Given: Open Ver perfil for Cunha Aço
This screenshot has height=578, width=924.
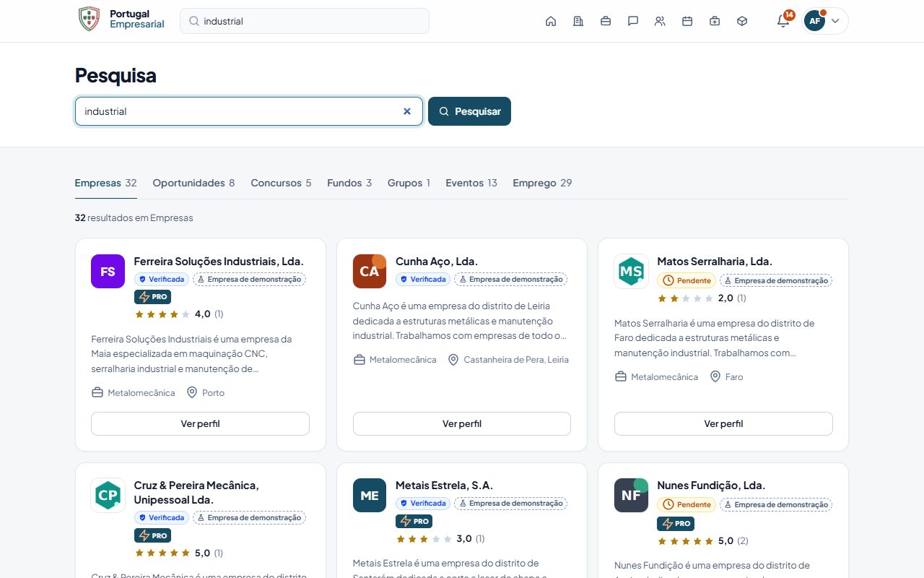Looking at the screenshot, I should point(462,424).
